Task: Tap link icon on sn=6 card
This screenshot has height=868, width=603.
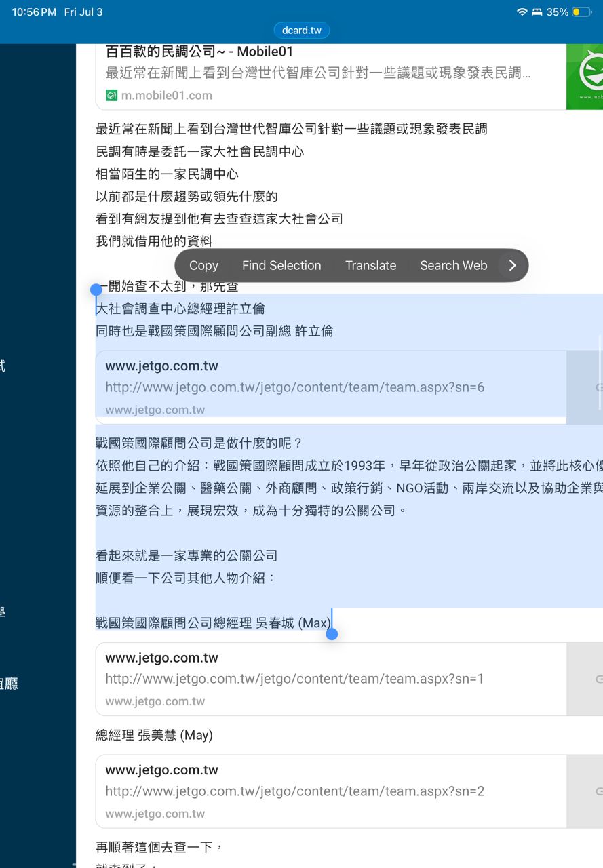Action: (x=598, y=387)
